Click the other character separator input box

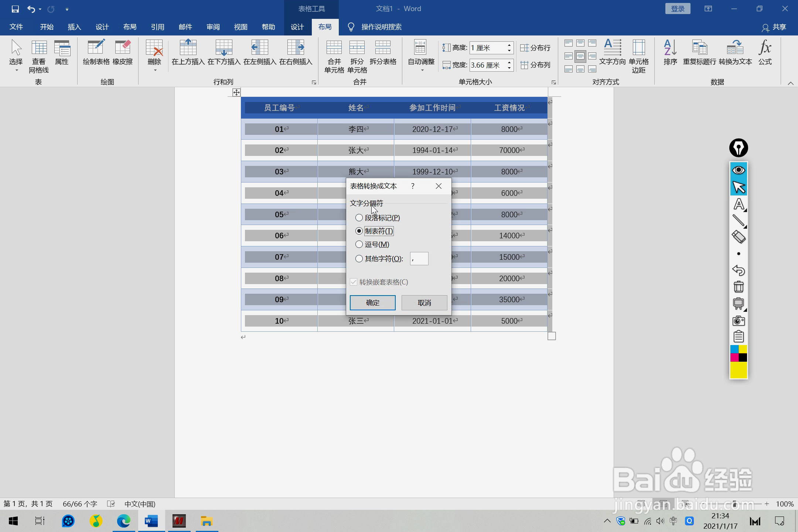tap(419, 259)
